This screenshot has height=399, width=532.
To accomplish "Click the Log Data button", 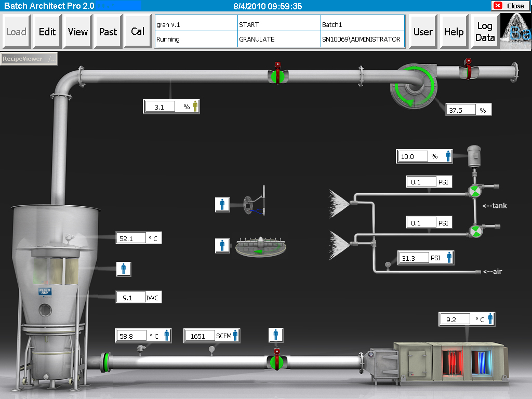I will click(485, 32).
